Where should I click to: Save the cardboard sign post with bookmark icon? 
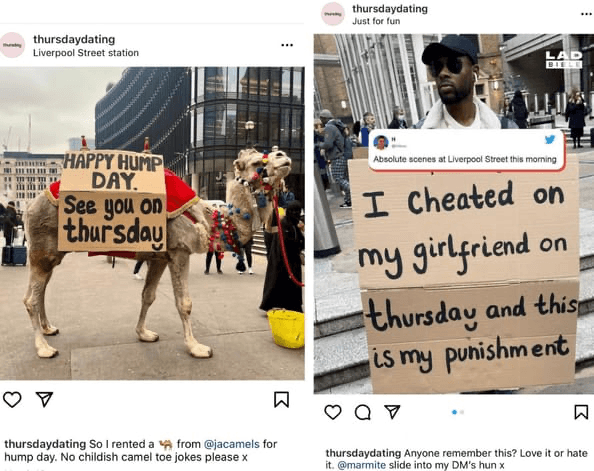point(581,412)
